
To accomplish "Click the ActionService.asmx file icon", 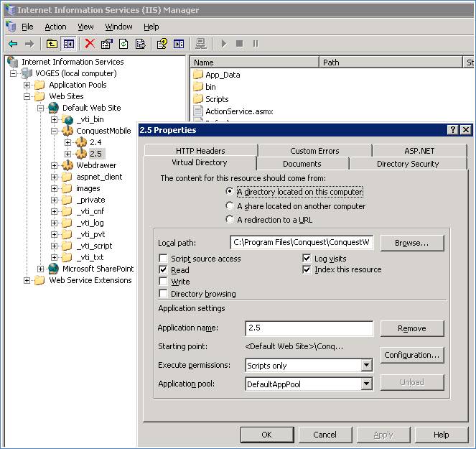I will coord(198,111).
